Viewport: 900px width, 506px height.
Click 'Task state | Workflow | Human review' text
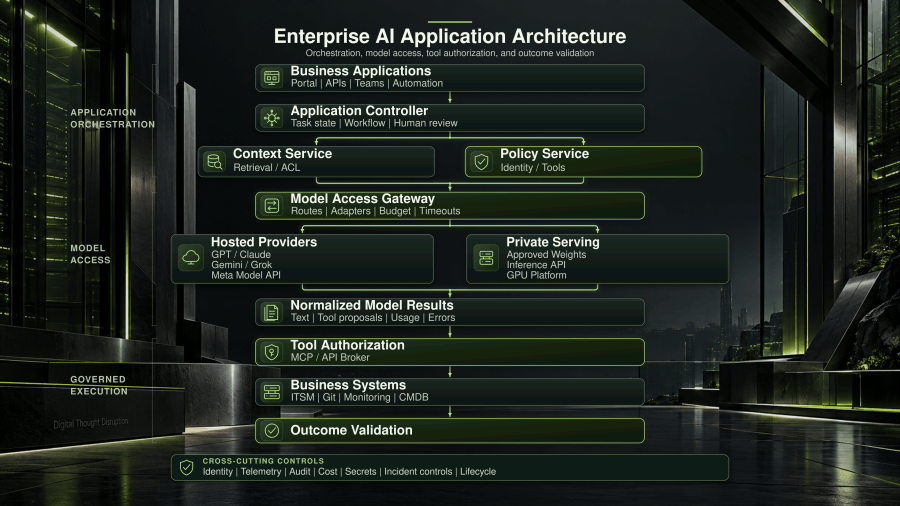click(x=374, y=123)
